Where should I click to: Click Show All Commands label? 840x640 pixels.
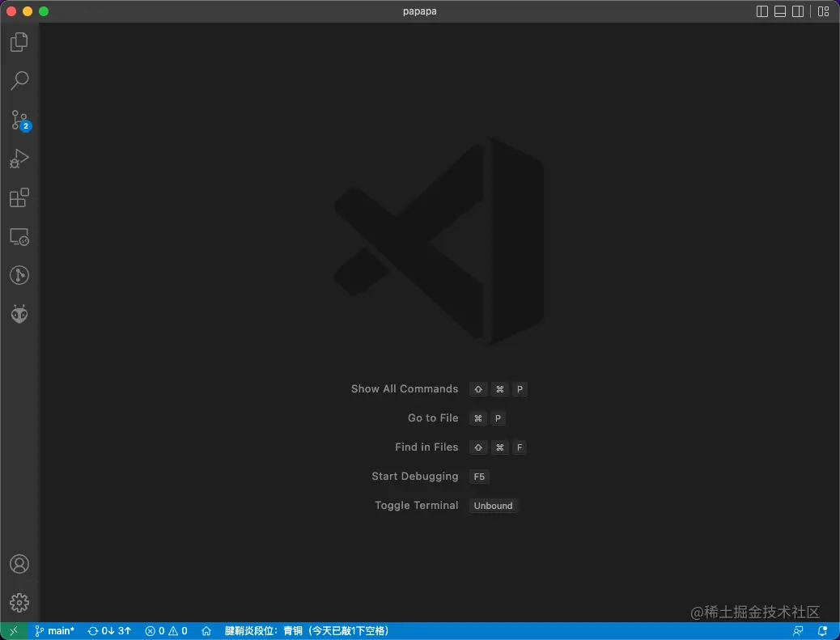pyautogui.click(x=405, y=389)
